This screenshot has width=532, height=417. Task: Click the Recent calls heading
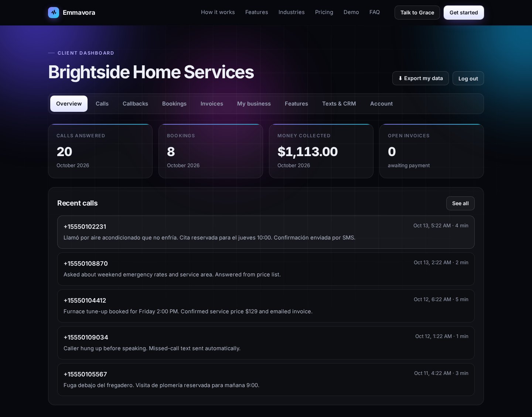pos(78,203)
